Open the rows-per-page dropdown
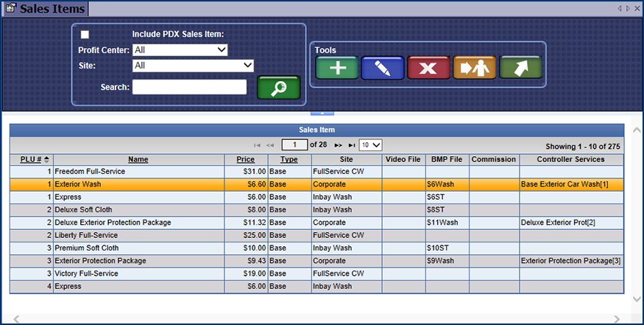This screenshot has width=644, height=325. coord(371,145)
